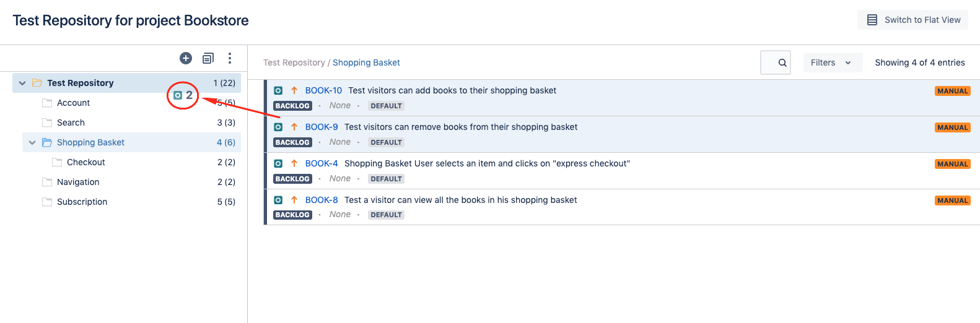980x323 pixels.
Task: Open the three-dot more actions menu
Action: click(230, 58)
